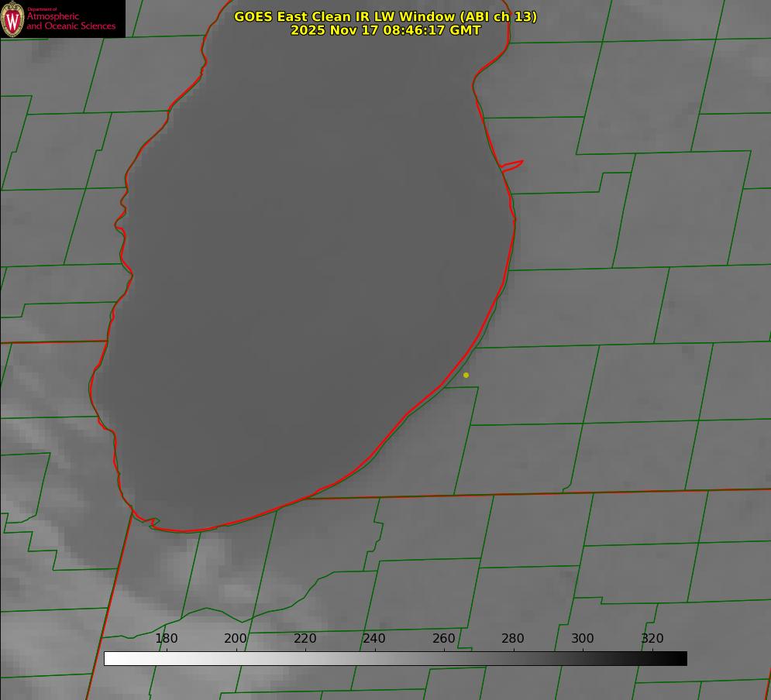Screen dimensions: 771x700
Task: Click the 300 tick label on the colorbar
Action: click(583, 638)
